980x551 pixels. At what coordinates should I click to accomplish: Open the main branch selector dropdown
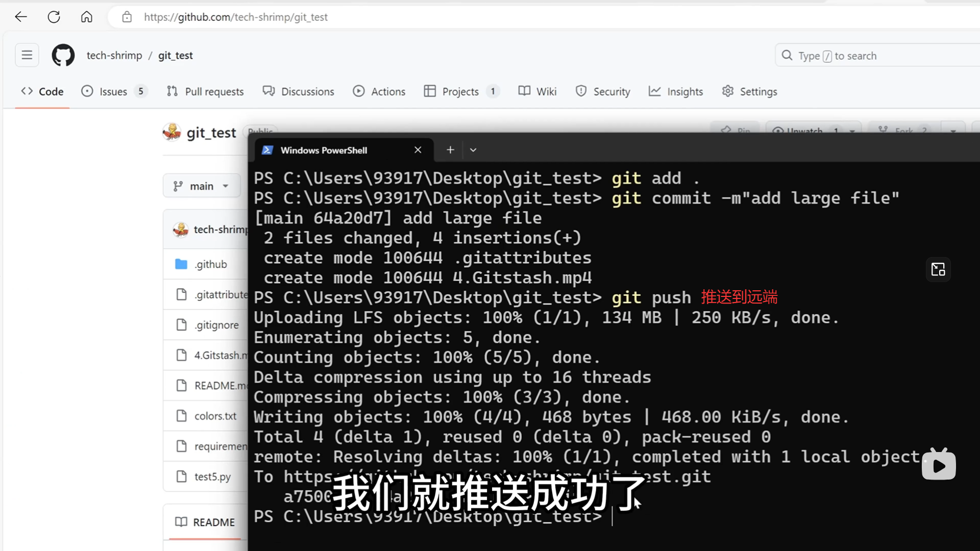(201, 186)
